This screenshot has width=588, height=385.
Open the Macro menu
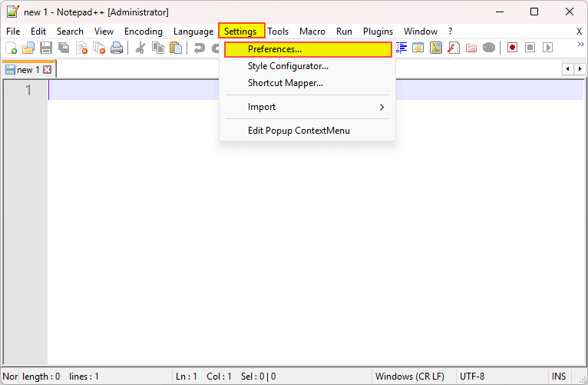click(312, 32)
